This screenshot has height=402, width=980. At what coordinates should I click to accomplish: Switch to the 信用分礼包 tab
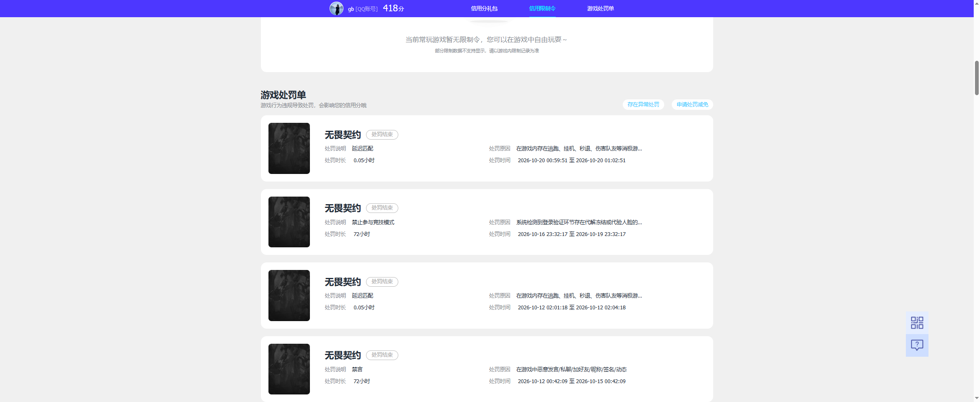tap(484, 8)
